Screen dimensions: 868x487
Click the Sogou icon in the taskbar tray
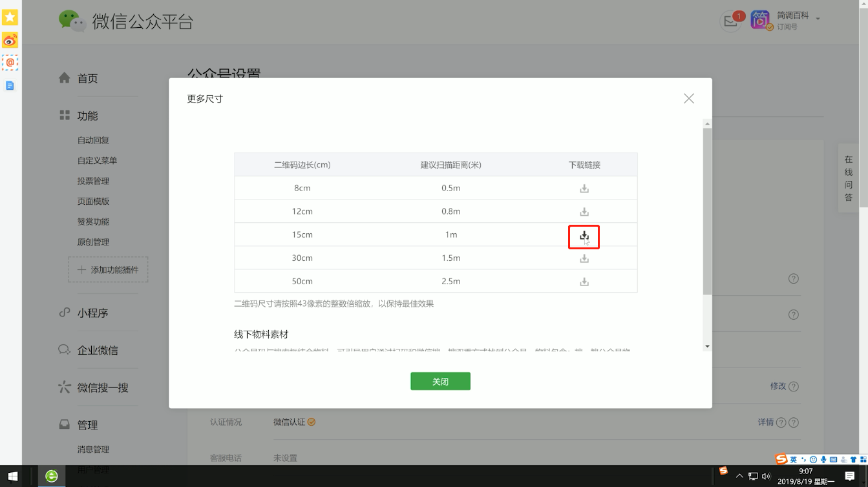[723, 471]
